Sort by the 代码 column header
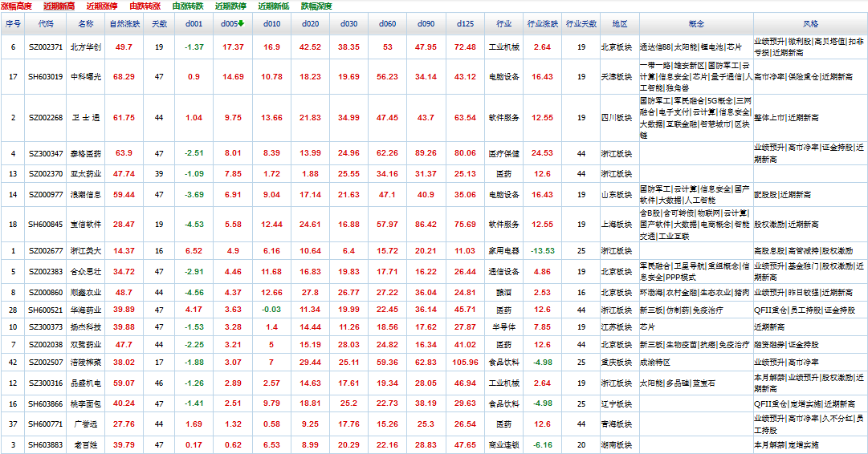Viewport: 868px width, 454px height. click(46, 24)
